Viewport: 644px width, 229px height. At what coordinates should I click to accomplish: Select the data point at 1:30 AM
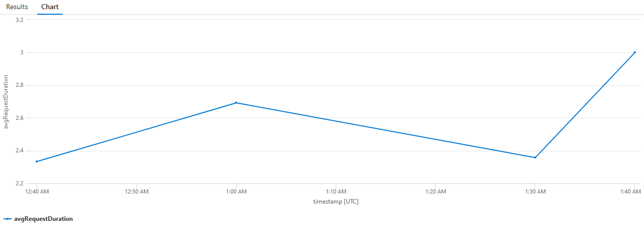[535, 157]
